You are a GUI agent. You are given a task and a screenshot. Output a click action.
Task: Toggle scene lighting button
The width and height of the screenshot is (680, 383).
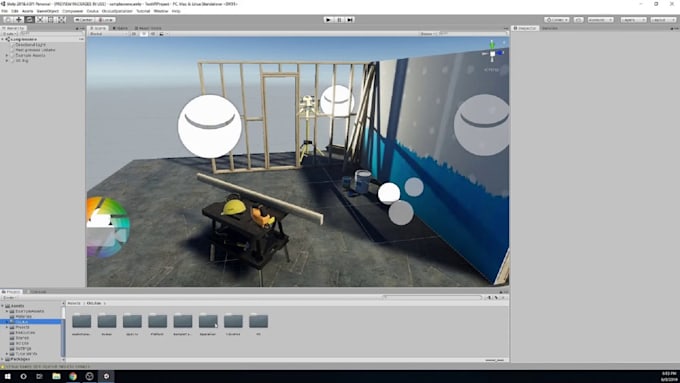144,33
